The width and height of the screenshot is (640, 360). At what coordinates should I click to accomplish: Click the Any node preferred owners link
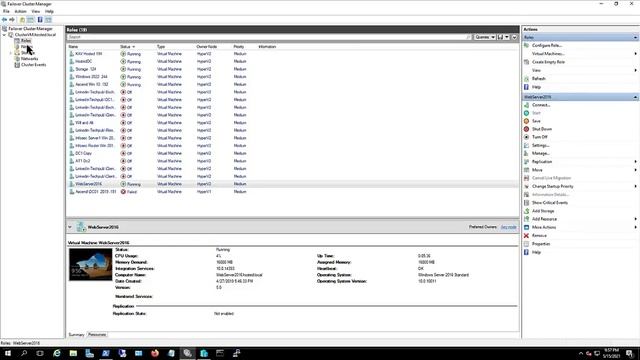click(x=509, y=227)
